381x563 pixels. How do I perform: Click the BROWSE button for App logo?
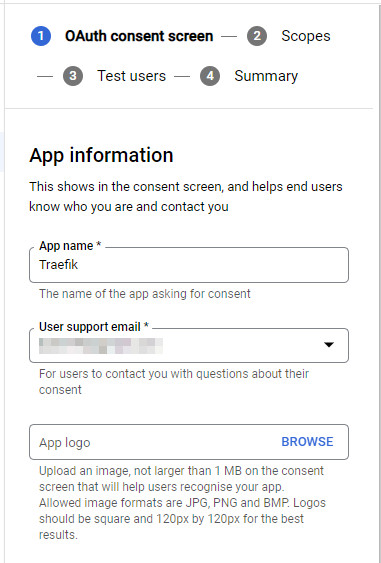307,442
